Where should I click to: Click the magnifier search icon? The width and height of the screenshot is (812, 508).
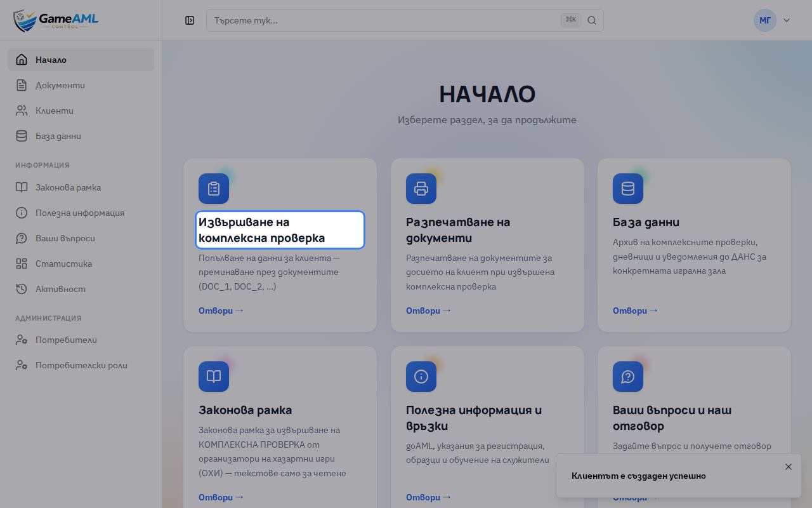pos(592,20)
